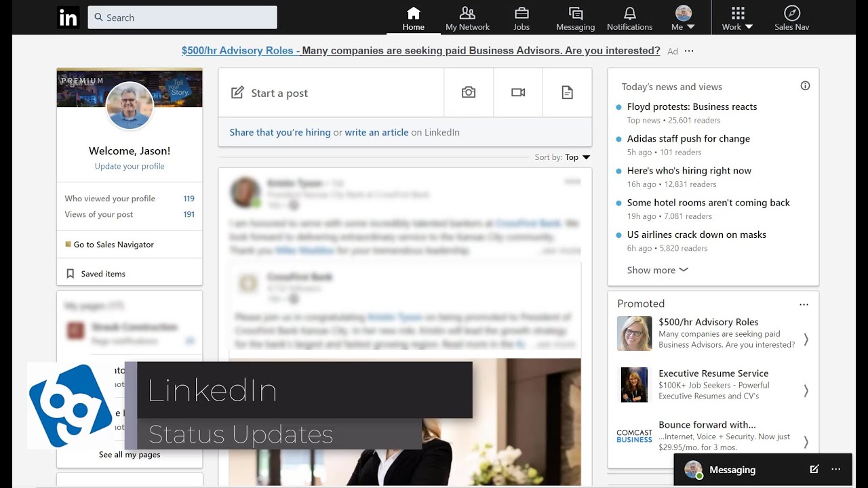Open Here's who's hiring right now story
The image size is (868, 488).
(689, 171)
